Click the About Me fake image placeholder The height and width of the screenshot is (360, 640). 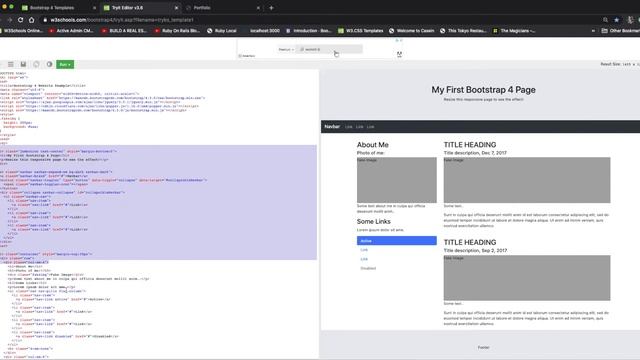pos(397,180)
